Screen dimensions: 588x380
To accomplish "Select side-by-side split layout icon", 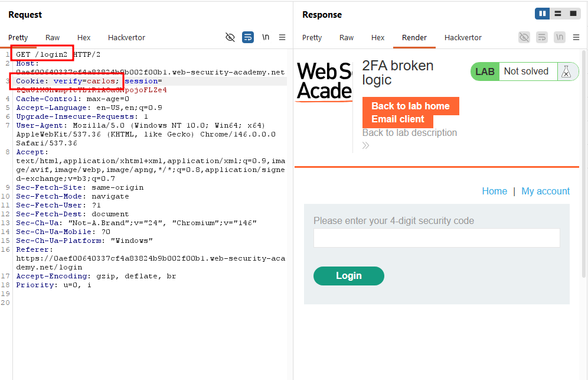I will pos(543,14).
